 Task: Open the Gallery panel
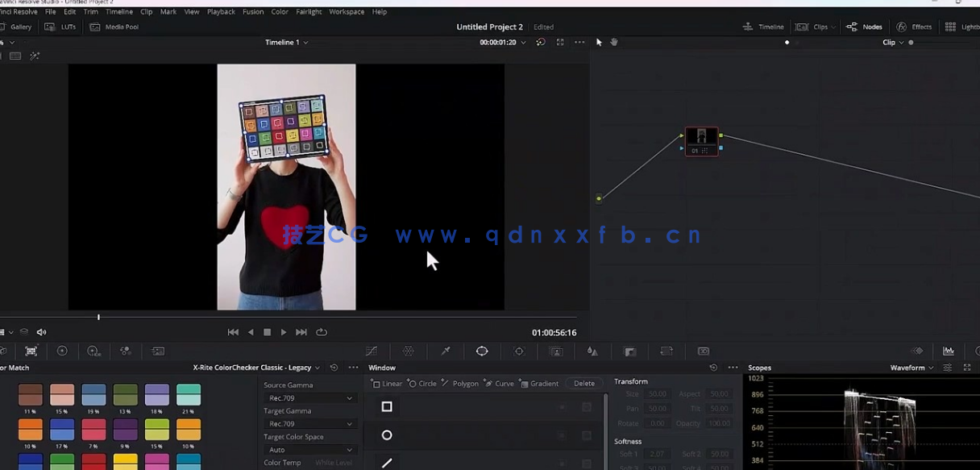click(18, 26)
